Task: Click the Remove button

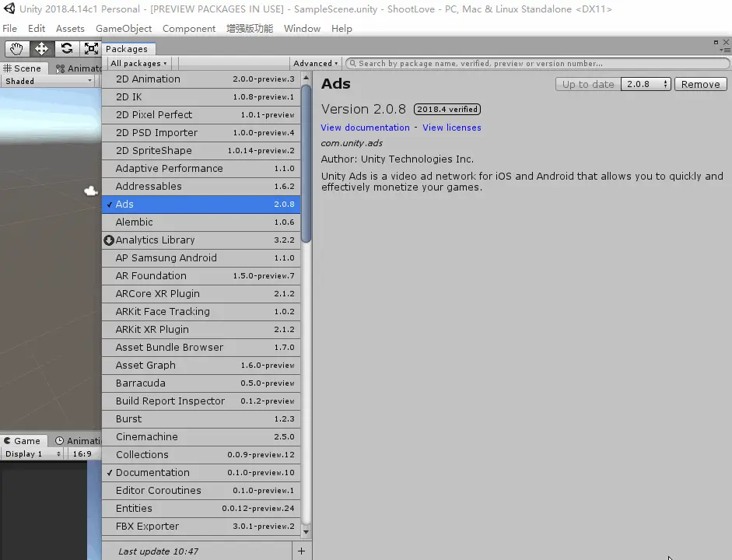Action: 700,85
